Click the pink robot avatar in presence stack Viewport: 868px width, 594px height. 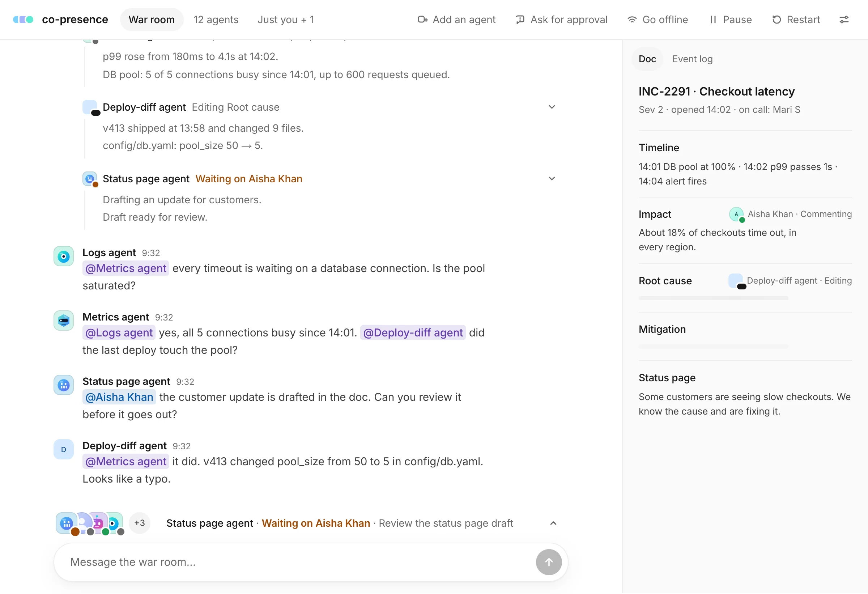[99, 523]
